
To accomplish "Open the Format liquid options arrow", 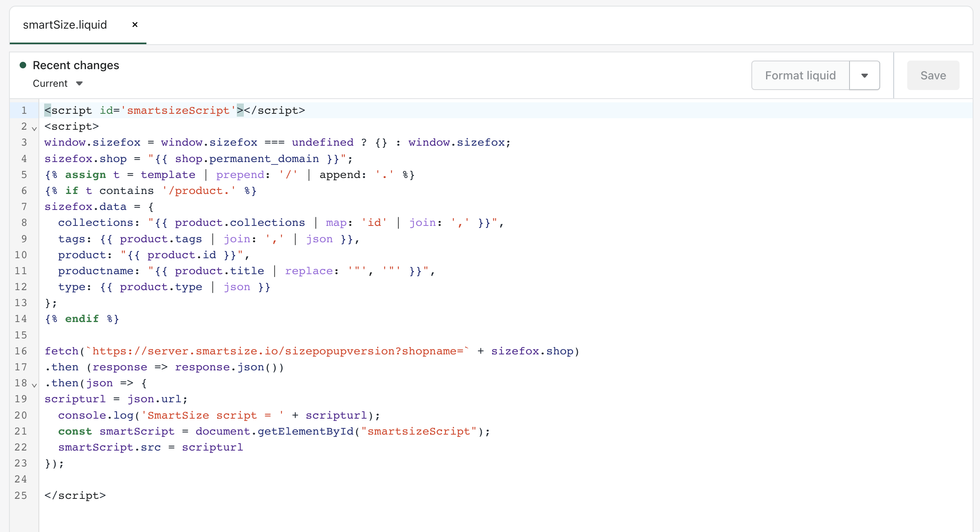I will click(865, 75).
